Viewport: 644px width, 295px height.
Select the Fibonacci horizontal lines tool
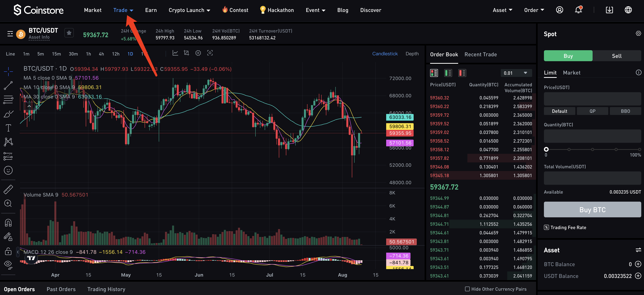click(8, 100)
